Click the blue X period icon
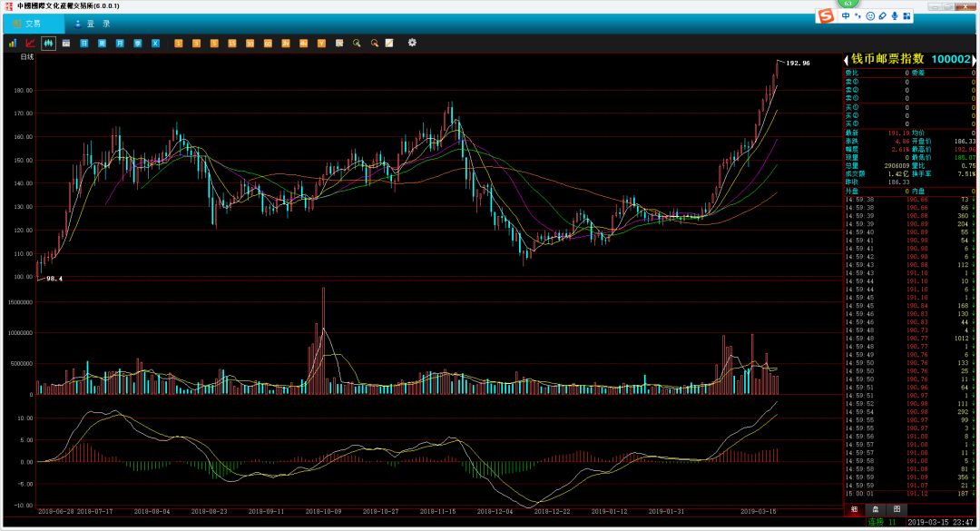Image resolution: width=980 pixels, height=531 pixels. (x=156, y=44)
